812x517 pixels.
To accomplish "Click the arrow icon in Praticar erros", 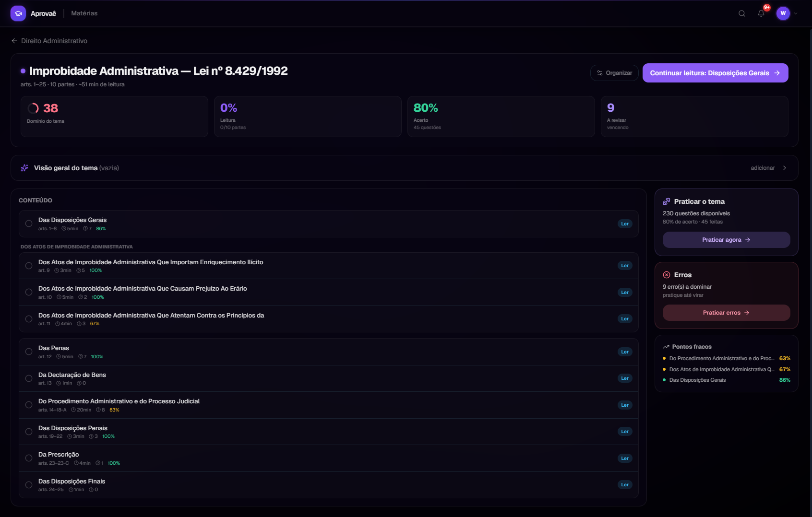I will click(x=747, y=313).
